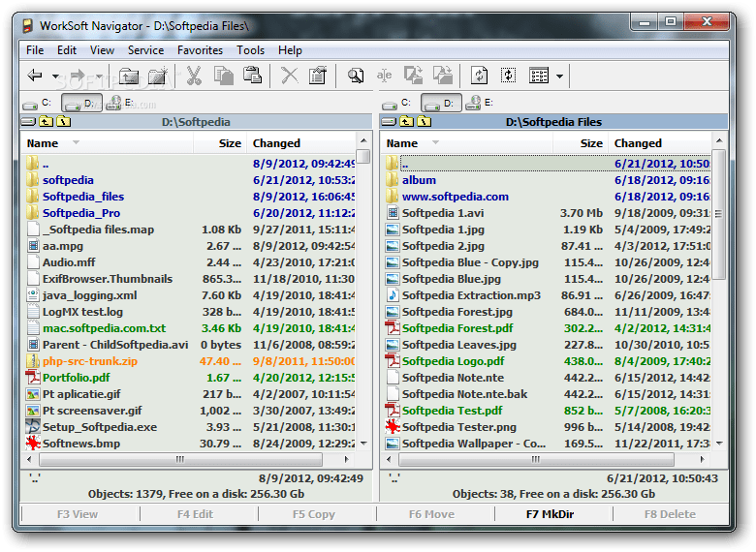Click right panel vertical scrollbar thumb
The image size is (756, 552).
[719, 214]
